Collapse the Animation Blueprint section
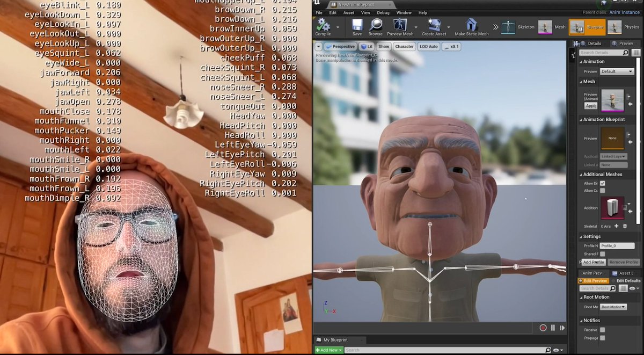Screen dimensions: 644x355 (x=580, y=120)
